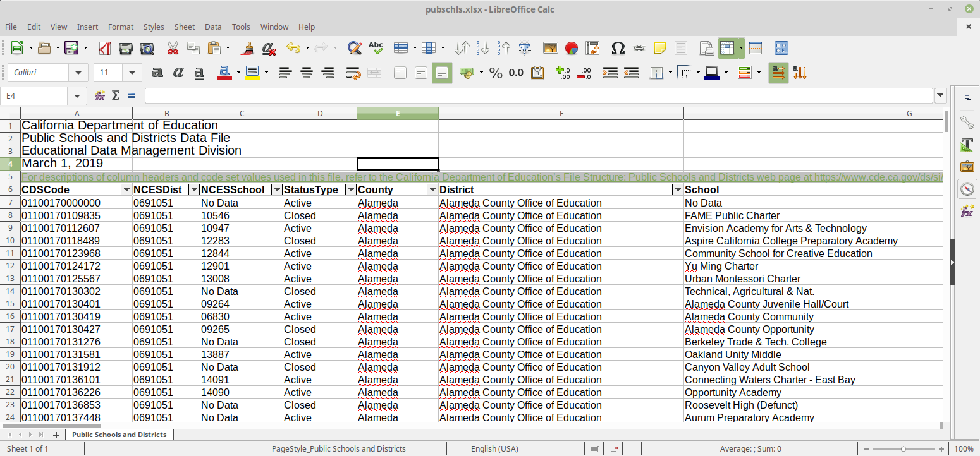Click the Paste clipboard icon
Viewport: 980px width, 456px height.
click(214, 48)
